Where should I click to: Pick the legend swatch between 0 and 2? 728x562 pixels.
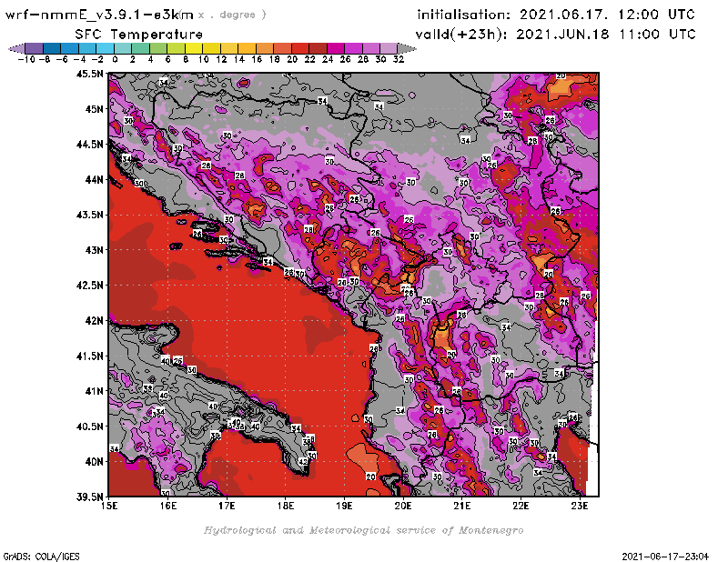click(x=123, y=48)
